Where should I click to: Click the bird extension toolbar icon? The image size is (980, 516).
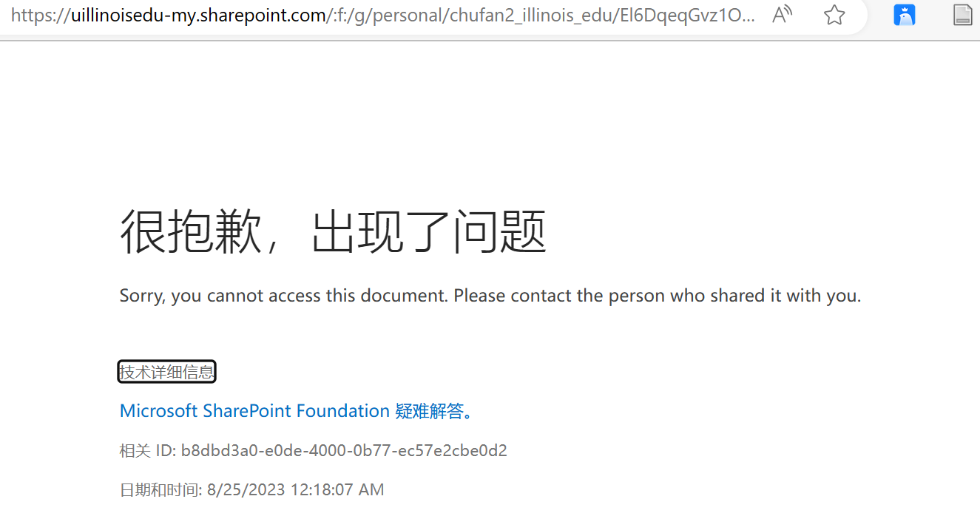(x=904, y=14)
